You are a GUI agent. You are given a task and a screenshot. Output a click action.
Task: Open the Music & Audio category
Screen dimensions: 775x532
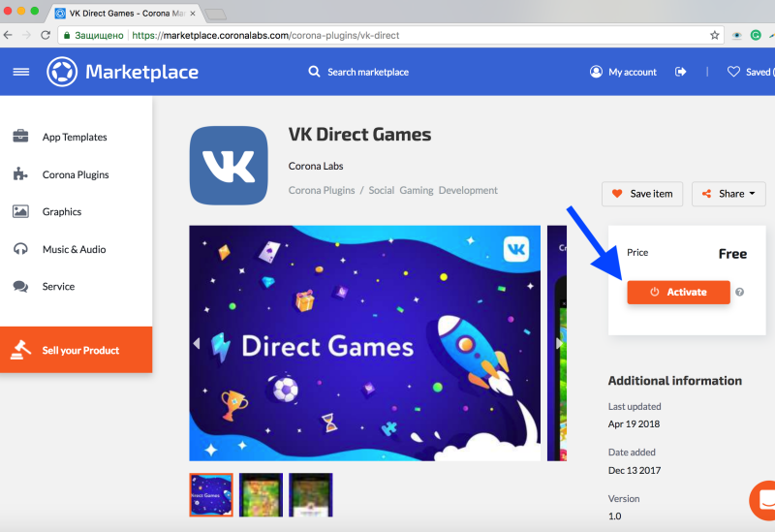point(77,249)
